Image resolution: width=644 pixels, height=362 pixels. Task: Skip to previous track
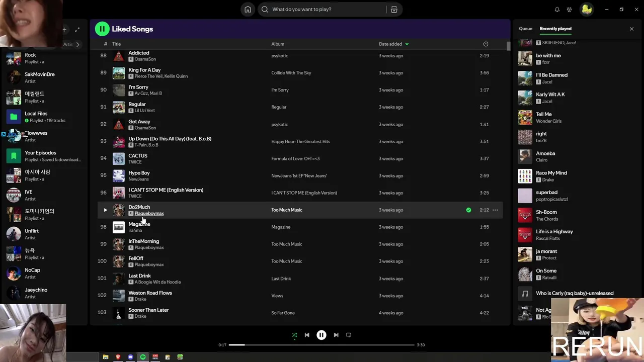(x=307, y=335)
